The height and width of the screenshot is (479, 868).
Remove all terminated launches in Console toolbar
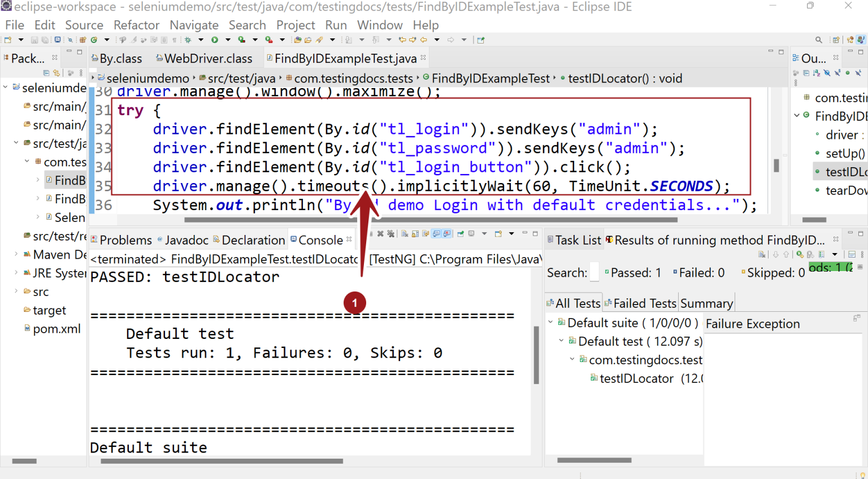click(x=391, y=233)
